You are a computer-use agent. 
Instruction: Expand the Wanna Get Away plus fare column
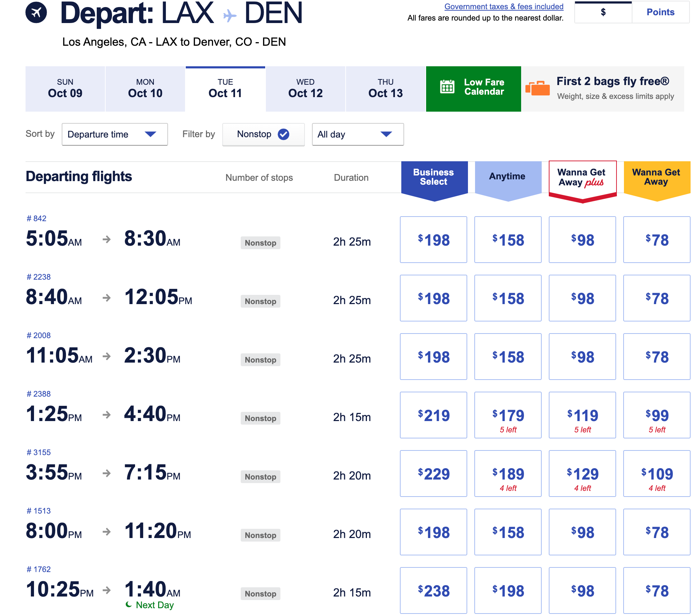point(582,177)
